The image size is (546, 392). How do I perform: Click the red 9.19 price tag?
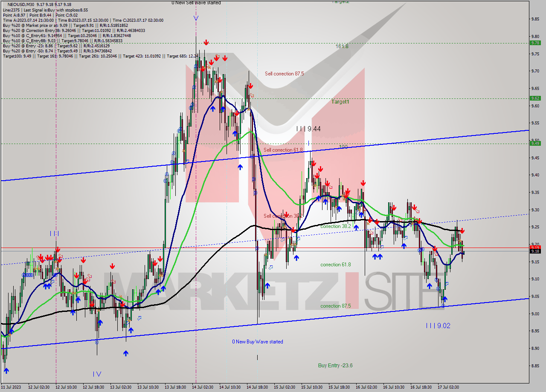tap(535, 247)
